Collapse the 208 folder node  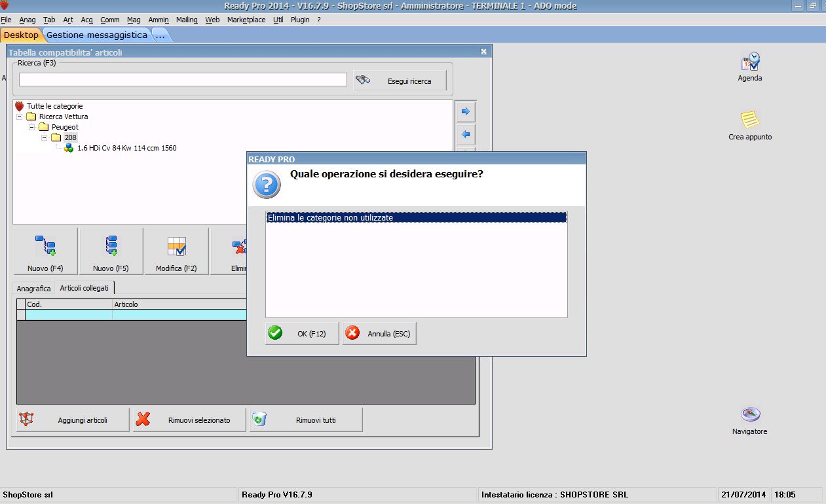(x=44, y=137)
